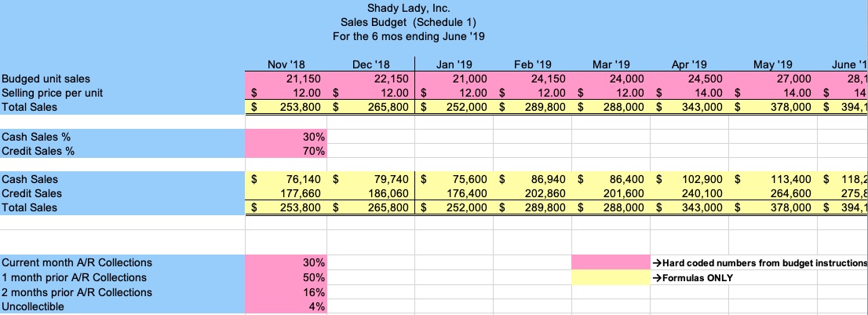Select the 'Shady Lady, Inc.' title cell

click(x=404, y=9)
